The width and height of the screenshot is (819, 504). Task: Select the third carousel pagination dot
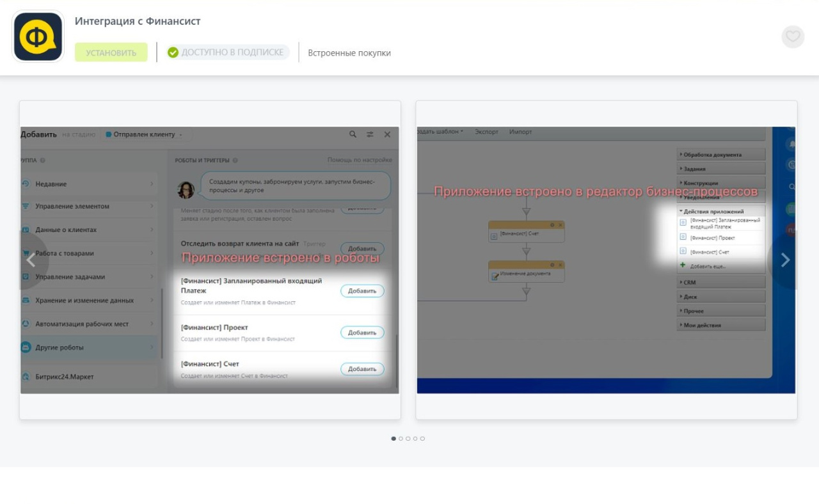pos(408,439)
